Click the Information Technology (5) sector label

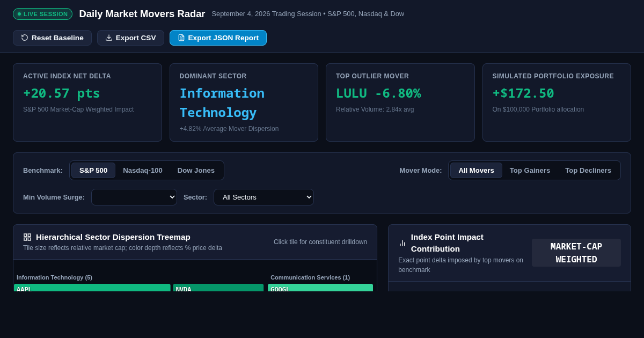(54, 277)
